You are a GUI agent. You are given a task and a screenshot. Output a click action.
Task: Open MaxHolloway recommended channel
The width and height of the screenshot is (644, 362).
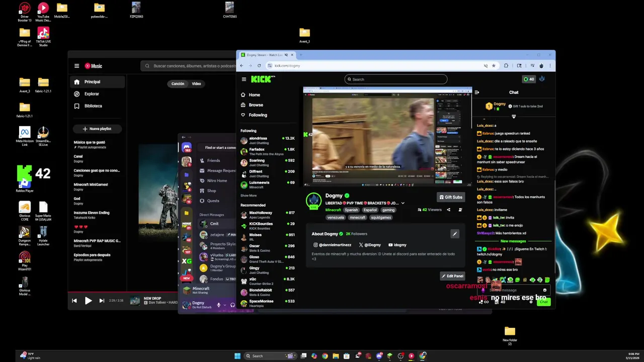coord(268,215)
